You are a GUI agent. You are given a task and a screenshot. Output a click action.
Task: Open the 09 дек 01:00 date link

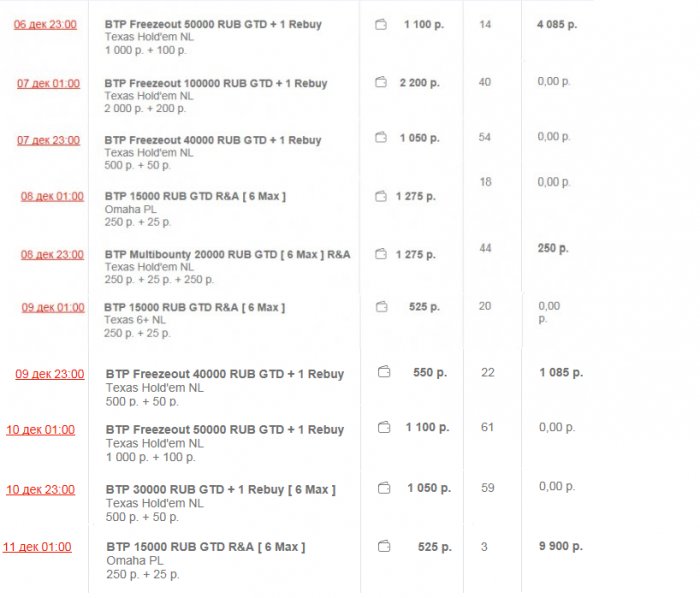click(x=53, y=308)
